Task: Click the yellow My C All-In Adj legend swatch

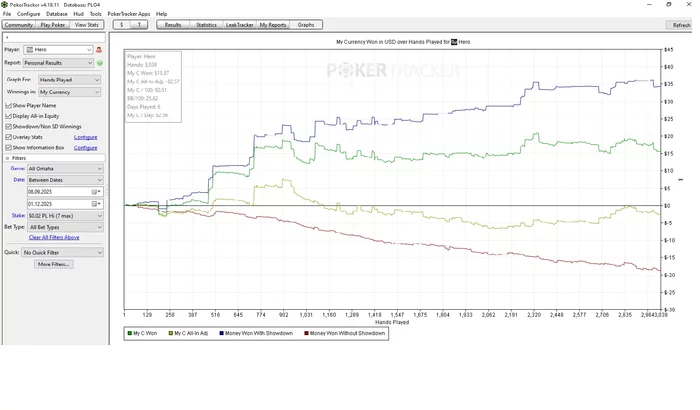Action: click(x=171, y=334)
